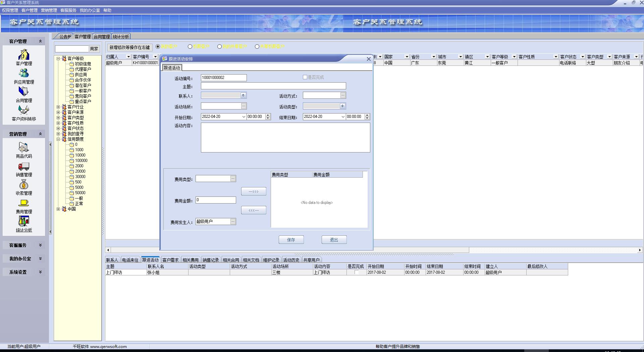Click the 主题 text input field
Screen dimensions: 644x352
pyautogui.click(x=273, y=86)
